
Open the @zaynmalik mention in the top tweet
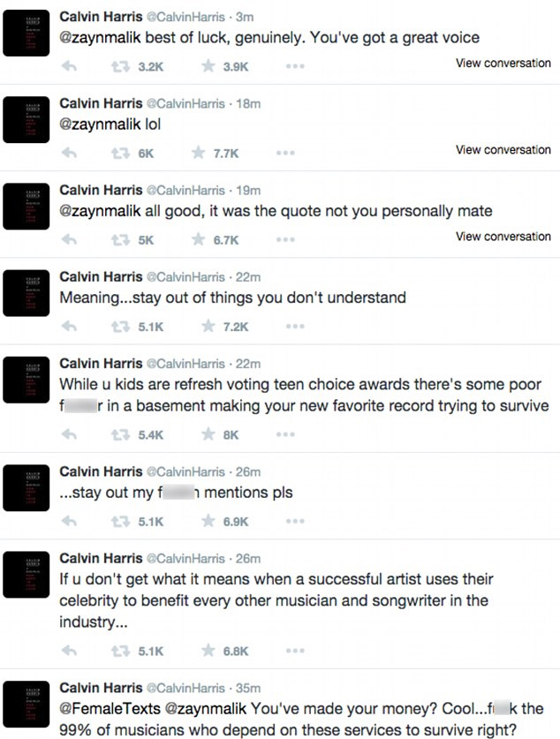click(x=99, y=39)
